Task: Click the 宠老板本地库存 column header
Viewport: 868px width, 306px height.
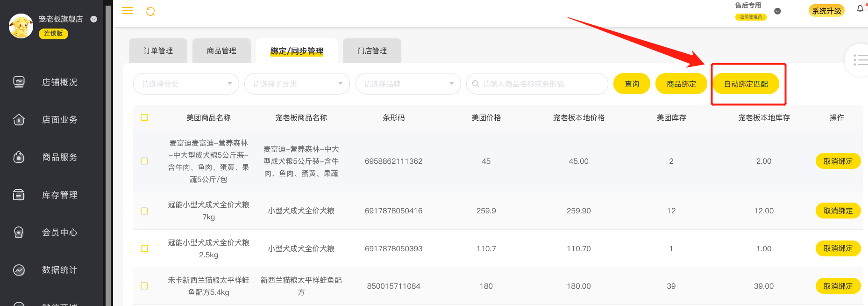Action: [x=764, y=118]
